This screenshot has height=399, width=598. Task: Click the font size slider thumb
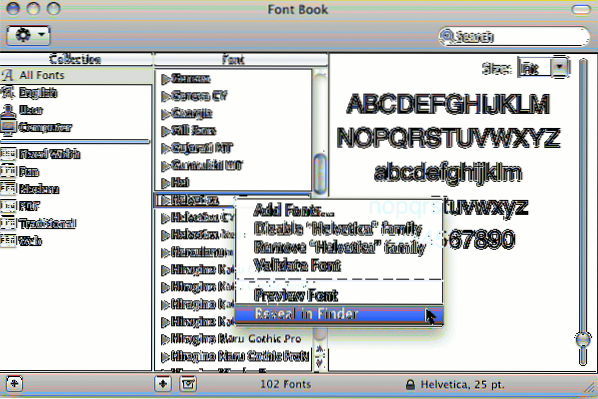pos(583,339)
